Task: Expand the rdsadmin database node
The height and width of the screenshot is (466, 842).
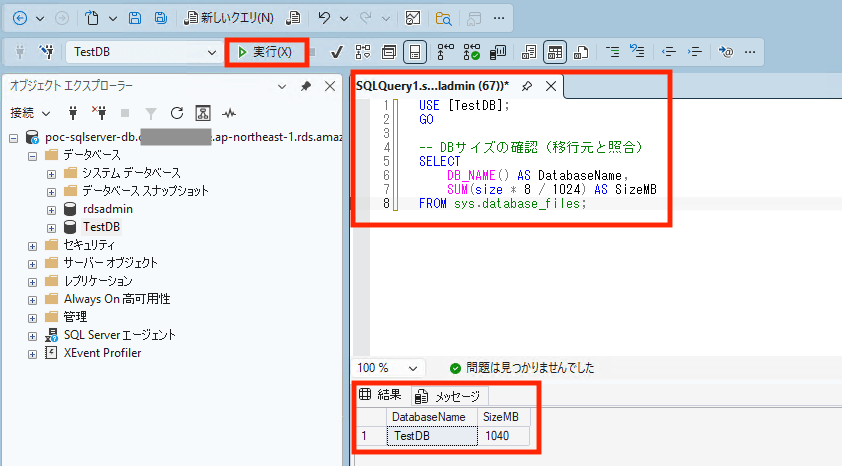Action: [51, 210]
